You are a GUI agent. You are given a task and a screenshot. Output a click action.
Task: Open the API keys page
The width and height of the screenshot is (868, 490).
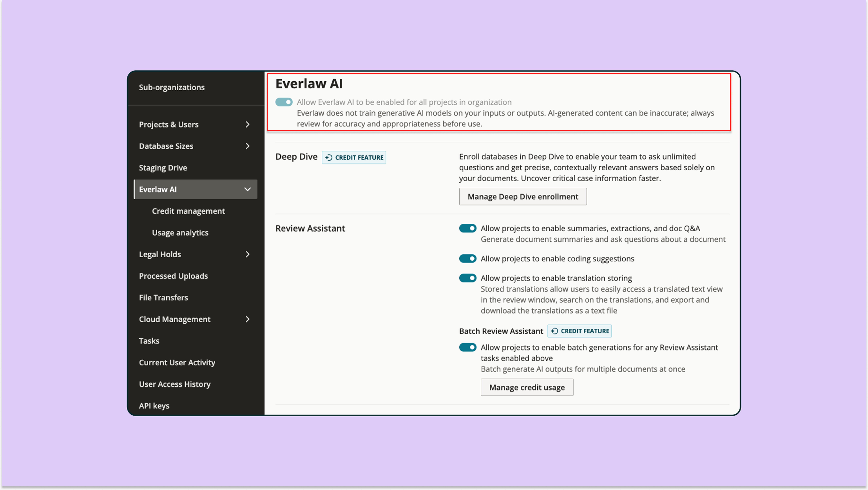[154, 405]
